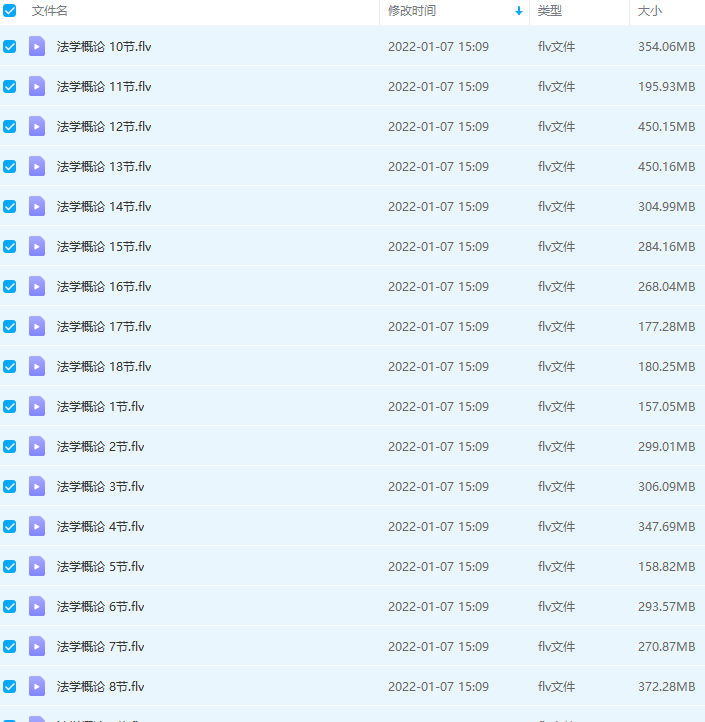The height and width of the screenshot is (722, 705).
Task: Uncheck the checkbox for 法学概论 14节.flv
Action: coord(10,207)
